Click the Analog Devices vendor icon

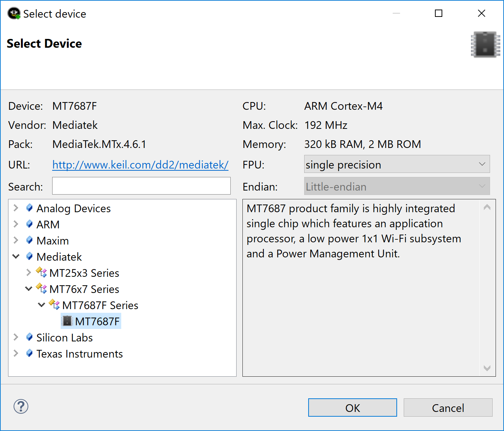pyautogui.click(x=29, y=208)
